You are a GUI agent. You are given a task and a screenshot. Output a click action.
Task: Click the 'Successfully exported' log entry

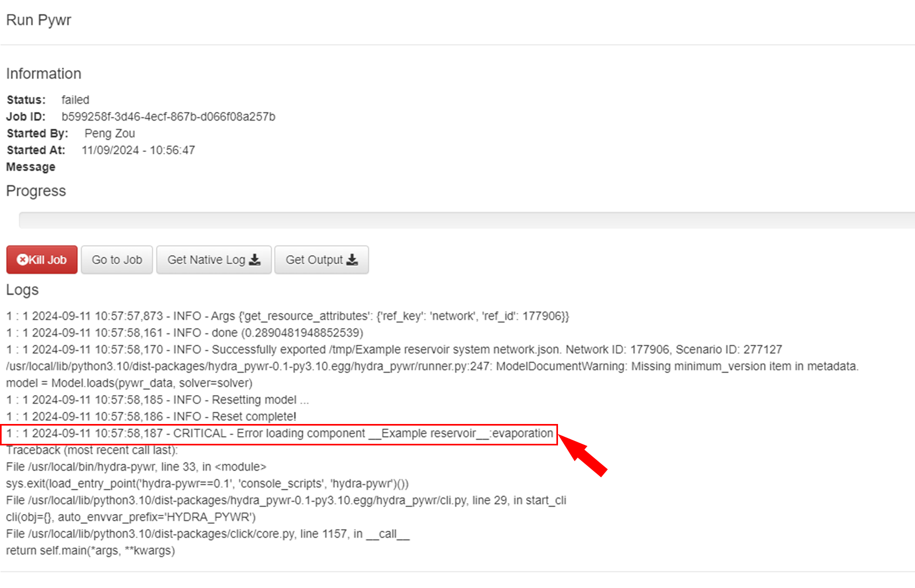[x=394, y=350]
